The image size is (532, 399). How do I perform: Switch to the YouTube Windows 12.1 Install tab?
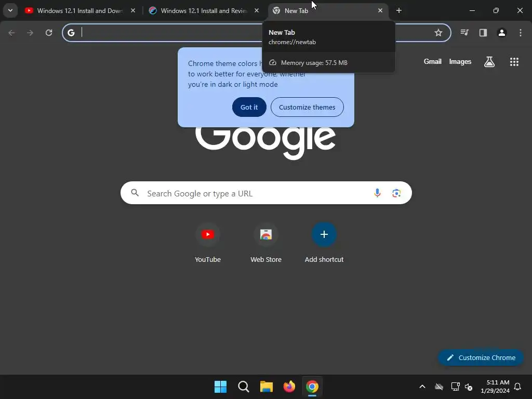pyautogui.click(x=80, y=10)
